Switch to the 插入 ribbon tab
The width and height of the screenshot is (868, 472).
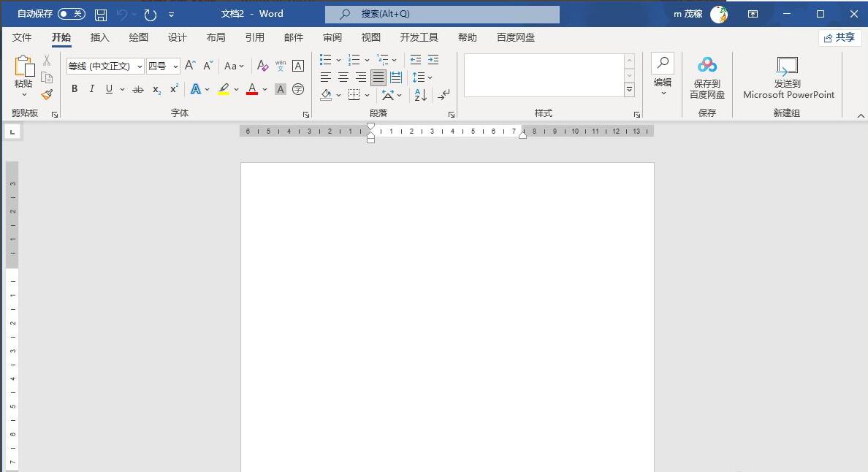99,37
